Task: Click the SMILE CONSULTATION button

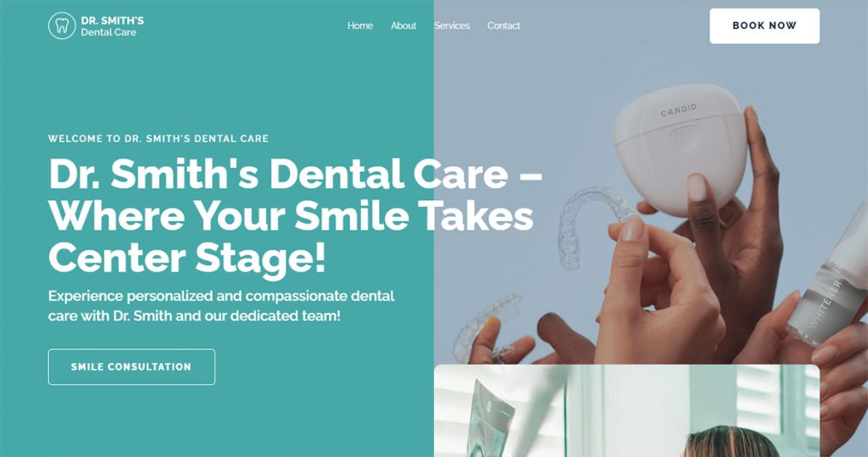Action: pyautogui.click(x=131, y=367)
